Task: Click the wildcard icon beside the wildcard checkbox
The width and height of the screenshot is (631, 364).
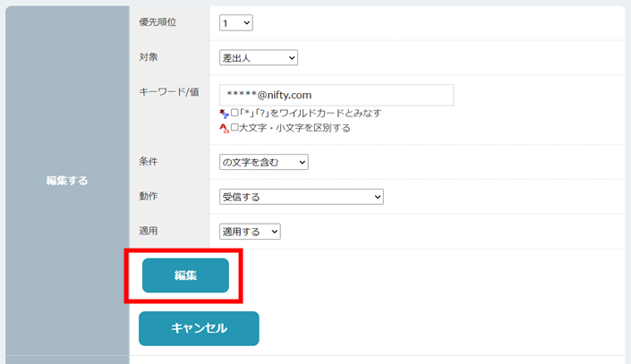Action: coord(224,114)
